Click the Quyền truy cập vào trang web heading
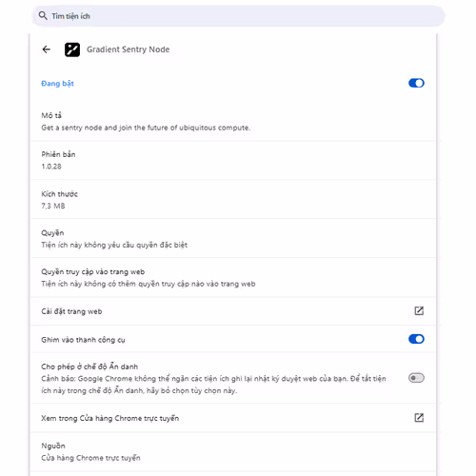This screenshot has height=476, width=476. 93,272
